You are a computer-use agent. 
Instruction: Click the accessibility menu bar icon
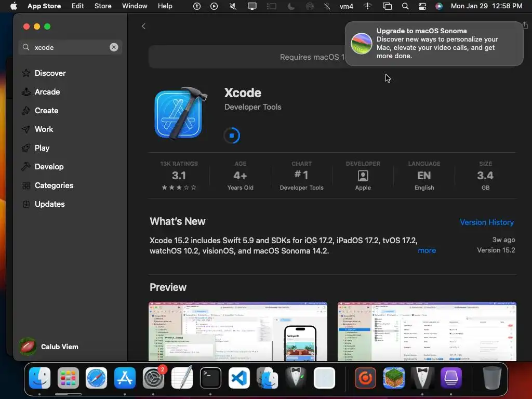(x=197, y=6)
